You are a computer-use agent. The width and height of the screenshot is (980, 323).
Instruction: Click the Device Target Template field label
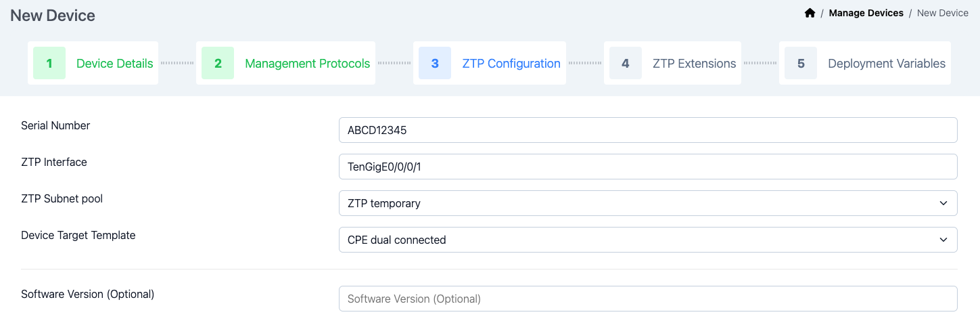(78, 235)
